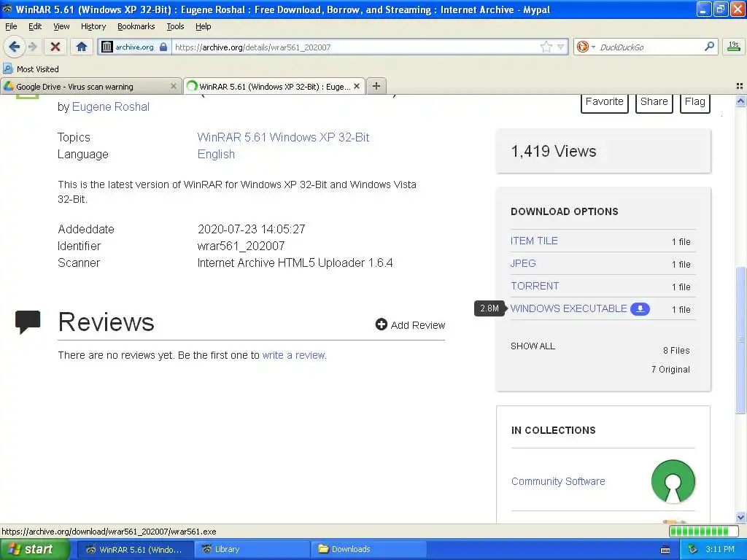Click the search magnifier icon
Screen dimensions: 747x560
click(x=709, y=46)
